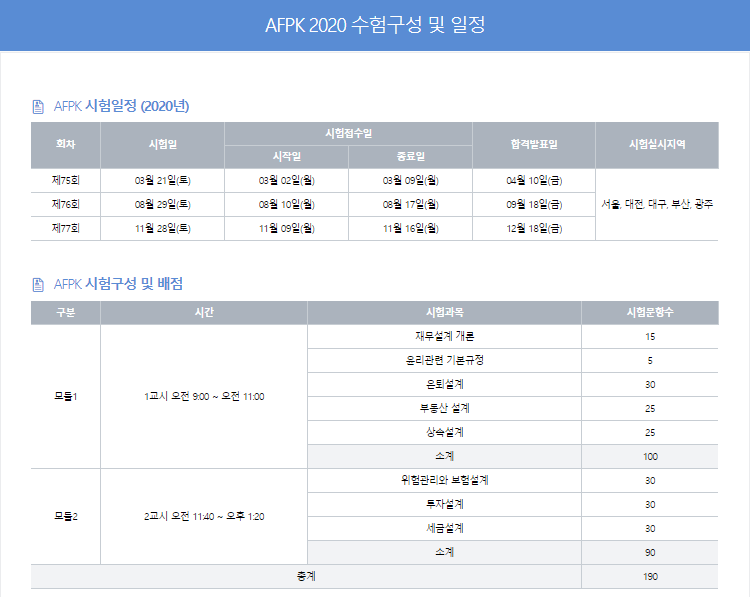Screen dimensions: 750x597
Task: Click registration start 08월 10일(월)
Action: click(x=287, y=204)
